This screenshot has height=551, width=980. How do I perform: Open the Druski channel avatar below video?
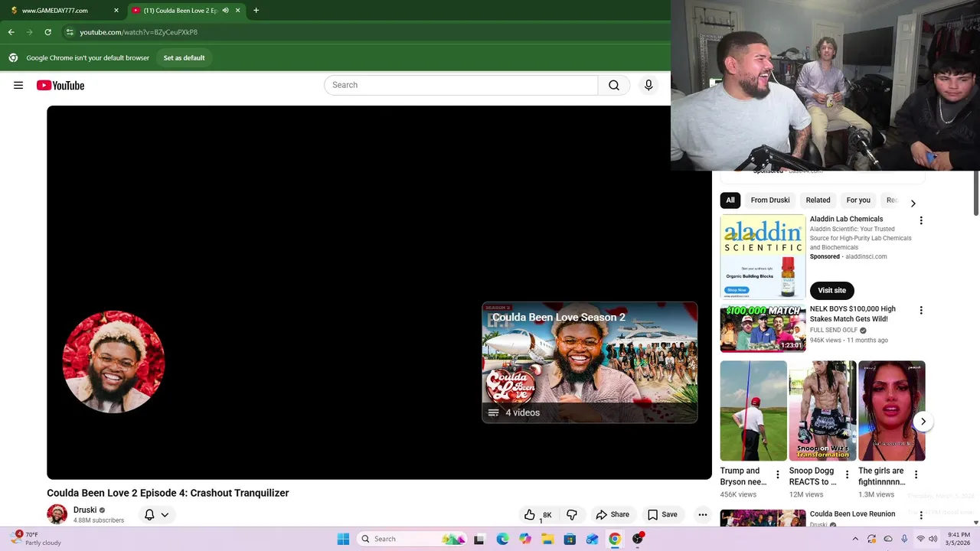[x=57, y=514]
